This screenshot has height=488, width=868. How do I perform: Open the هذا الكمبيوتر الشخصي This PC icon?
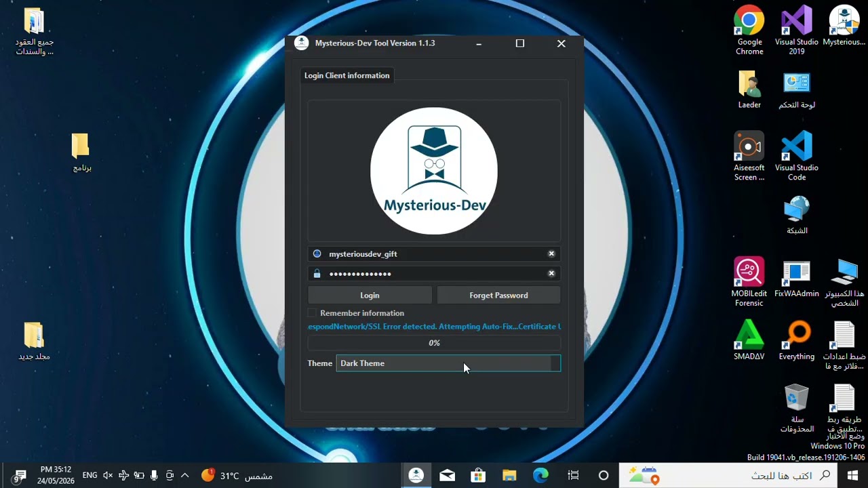(x=844, y=282)
